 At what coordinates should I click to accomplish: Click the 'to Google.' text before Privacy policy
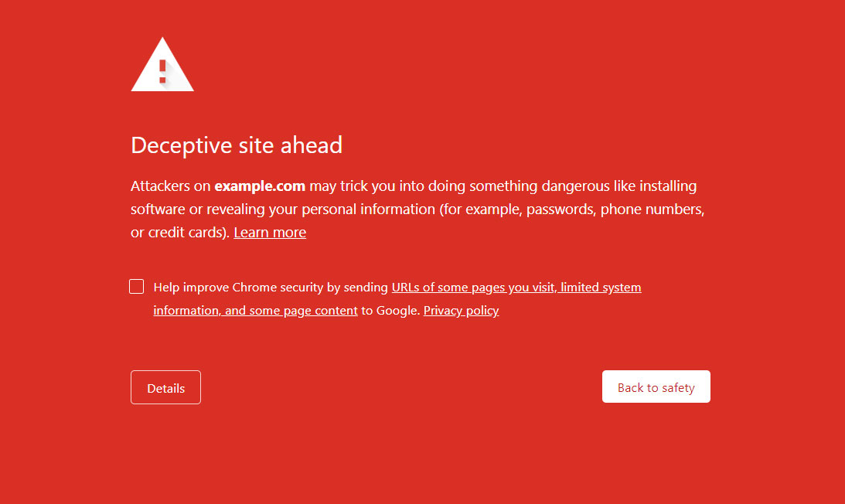click(x=390, y=311)
